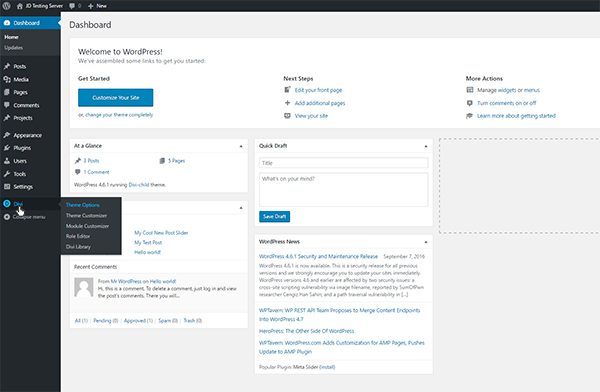
Task: Open the Home submenu item
Action: tap(11, 37)
